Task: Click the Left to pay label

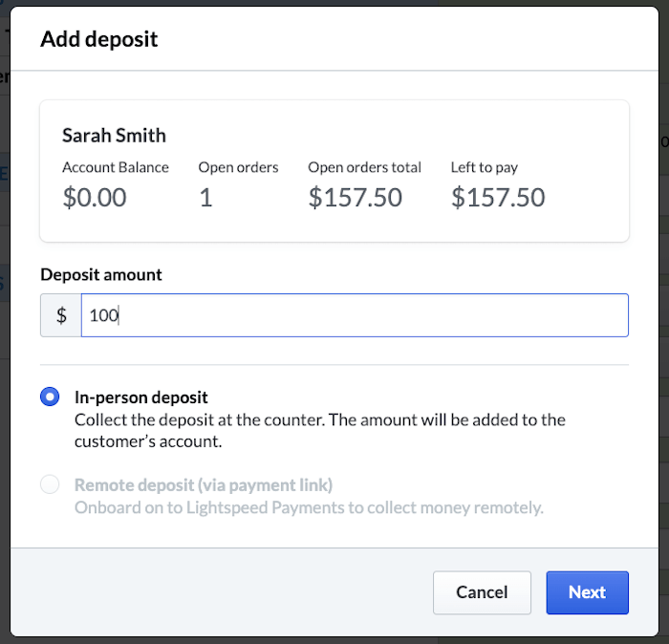Action: [485, 167]
